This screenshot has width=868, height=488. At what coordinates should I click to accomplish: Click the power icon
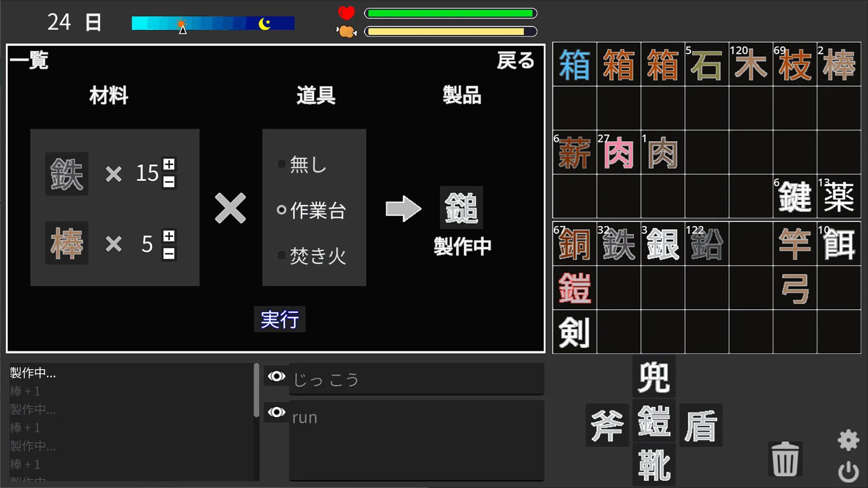pyautogui.click(x=848, y=472)
